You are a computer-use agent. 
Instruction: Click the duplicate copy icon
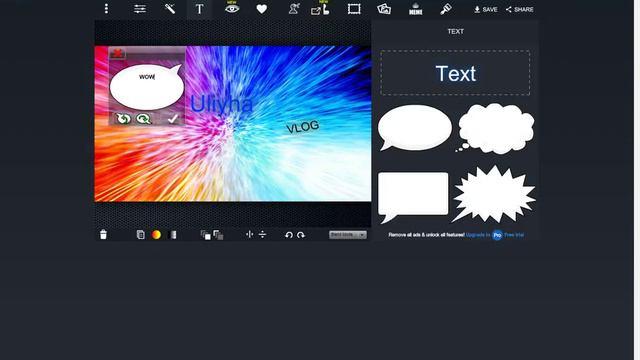coord(140,235)
